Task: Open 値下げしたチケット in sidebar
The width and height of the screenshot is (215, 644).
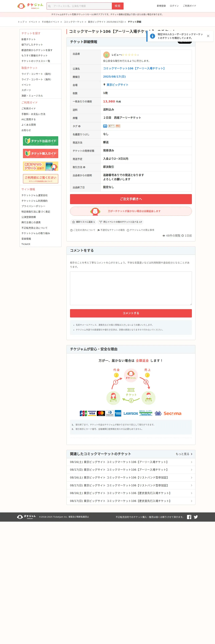Action: point(32,45)
